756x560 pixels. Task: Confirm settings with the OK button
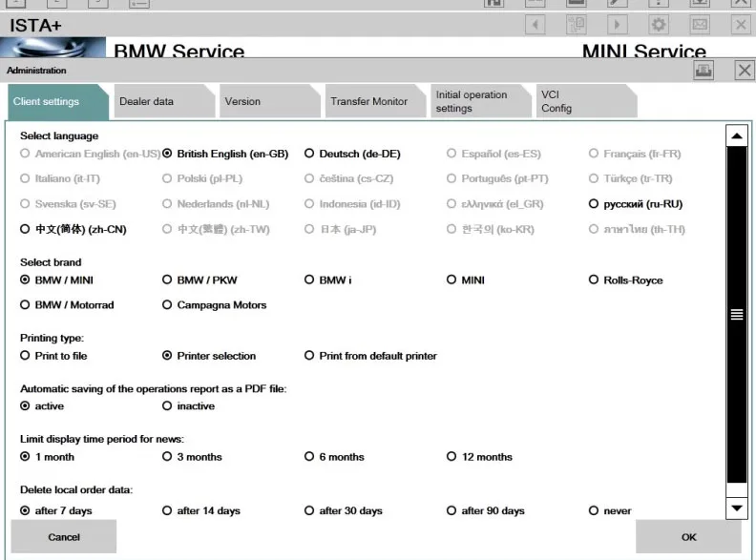pyautogui.click(x=688, y=537)
